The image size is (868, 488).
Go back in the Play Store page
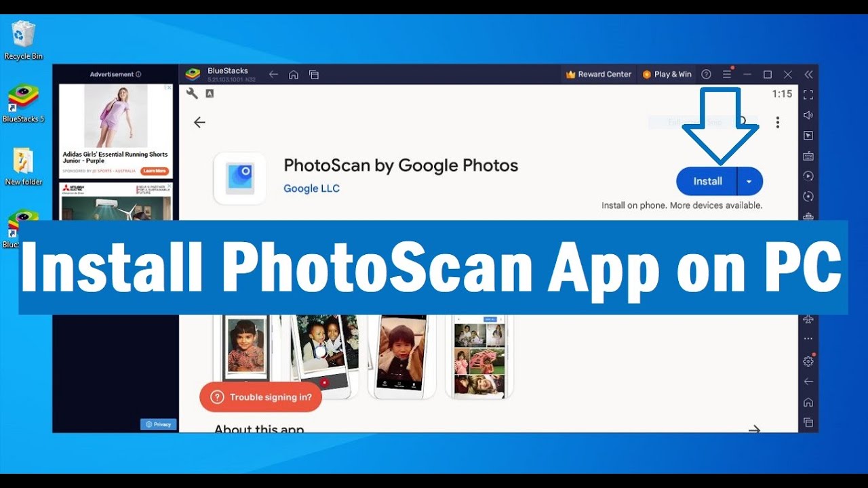point(199,122)
